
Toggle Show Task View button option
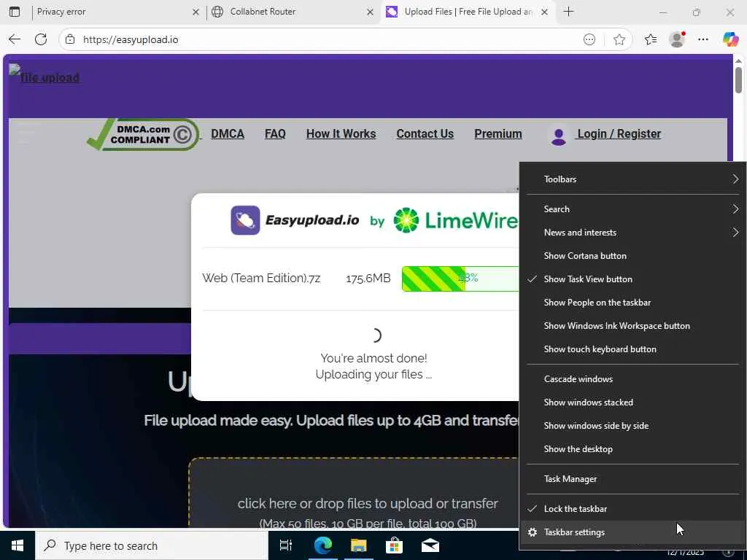pyautogui.click(x=632, y=279)
